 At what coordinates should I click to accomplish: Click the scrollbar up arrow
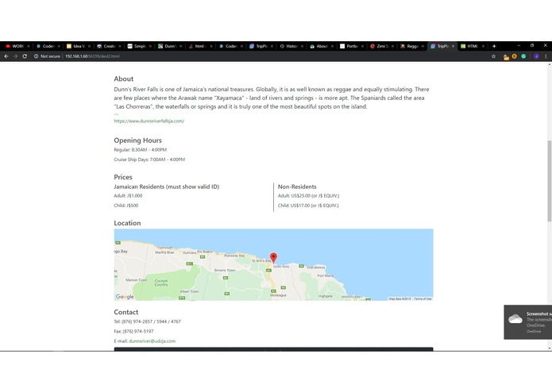[x=549, y=65]
